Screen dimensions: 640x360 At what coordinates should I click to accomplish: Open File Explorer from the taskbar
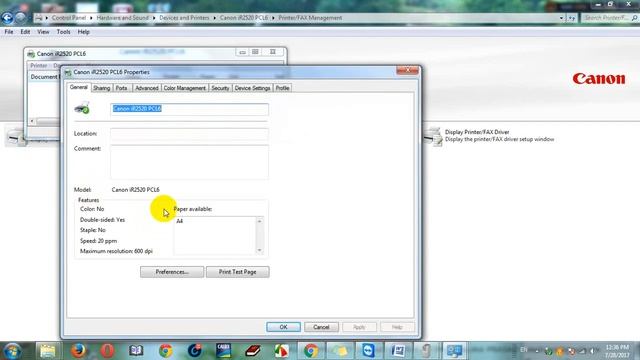(47, 351)
